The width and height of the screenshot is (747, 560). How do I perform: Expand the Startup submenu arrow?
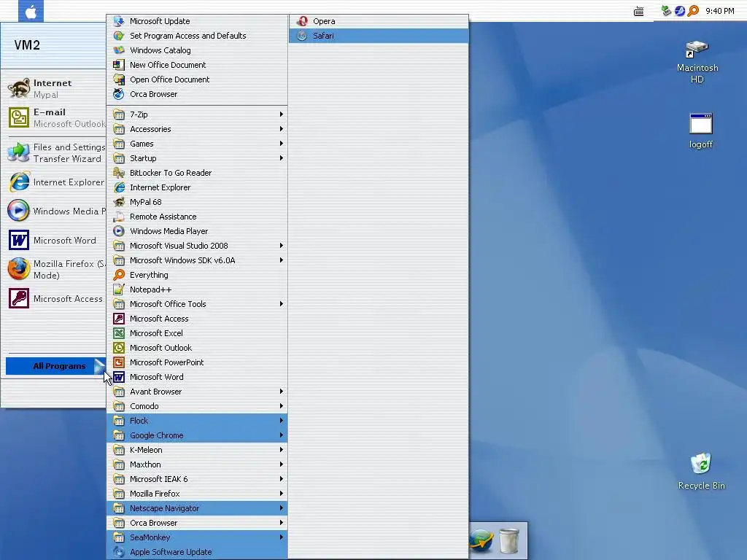pos(282,158)
